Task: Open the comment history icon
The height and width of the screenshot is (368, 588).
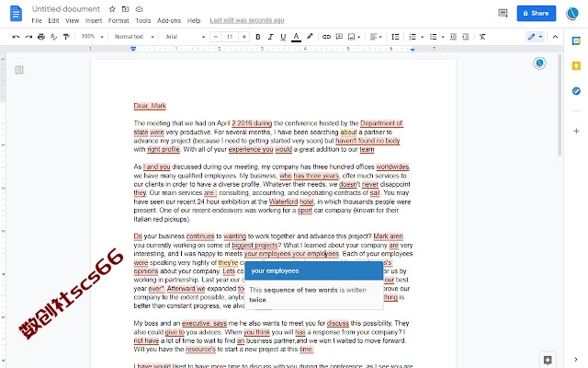Action: [503, 13]
